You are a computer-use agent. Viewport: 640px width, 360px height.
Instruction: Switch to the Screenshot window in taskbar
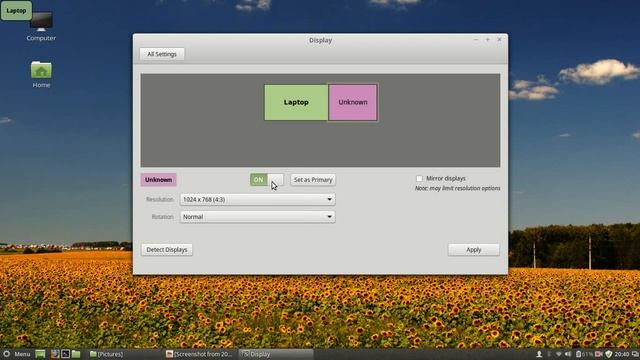pos(200,354)
